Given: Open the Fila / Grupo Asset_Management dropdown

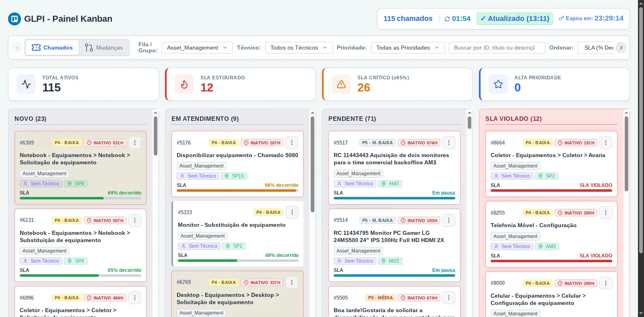Looking at the screenshot, I should coord(197,48).
